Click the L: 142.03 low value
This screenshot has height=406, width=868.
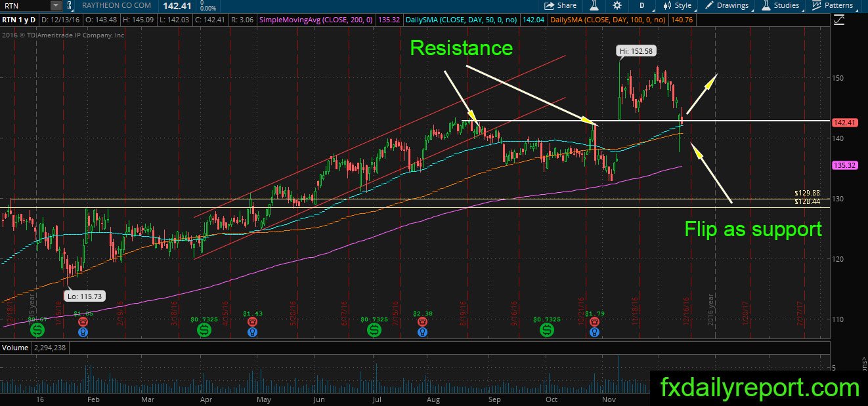(175, 20)
